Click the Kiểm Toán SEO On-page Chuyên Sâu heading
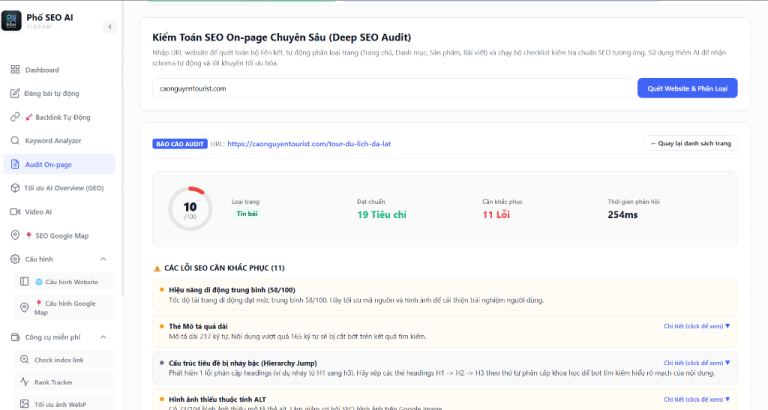768x410 pixels. 282,37
